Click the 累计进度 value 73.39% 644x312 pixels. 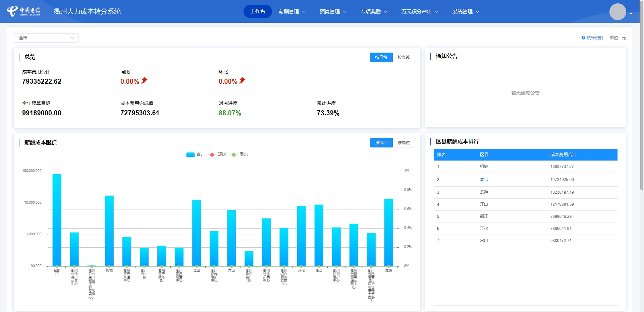[x=328, y=113]
